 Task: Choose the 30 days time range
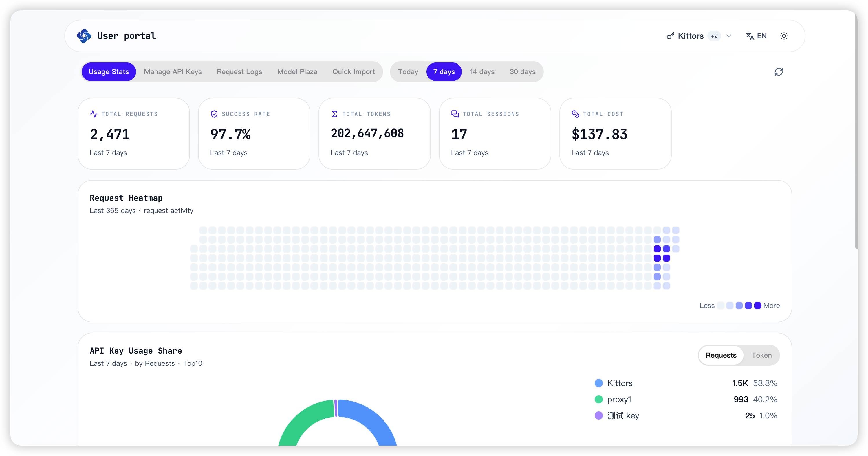[522, 72]
